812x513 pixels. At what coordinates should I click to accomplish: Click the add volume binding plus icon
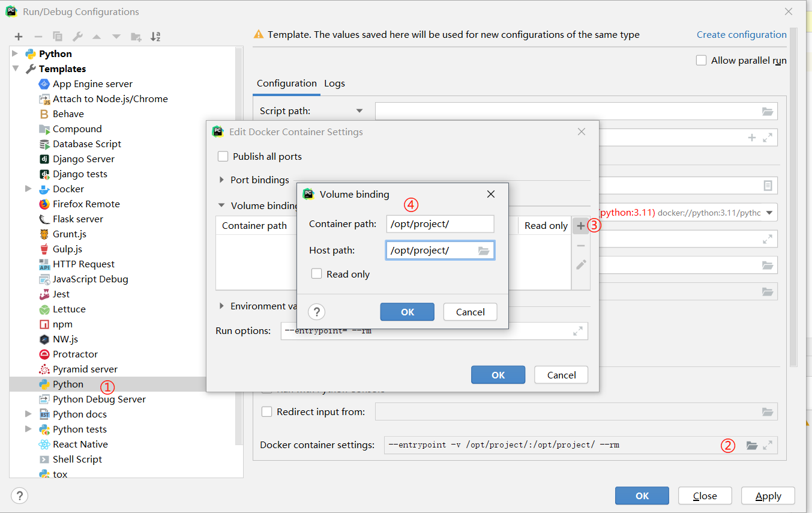580,226
